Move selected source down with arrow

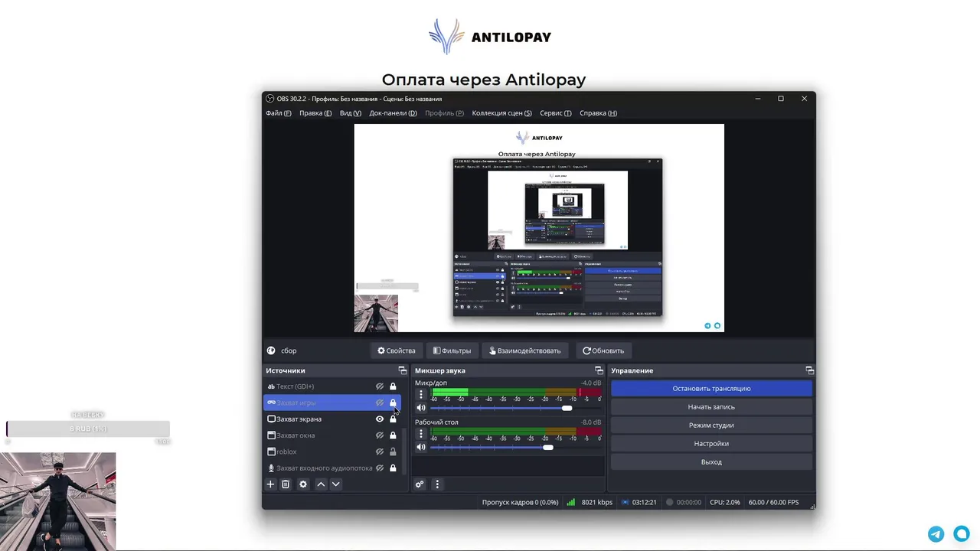pos(335,484)
